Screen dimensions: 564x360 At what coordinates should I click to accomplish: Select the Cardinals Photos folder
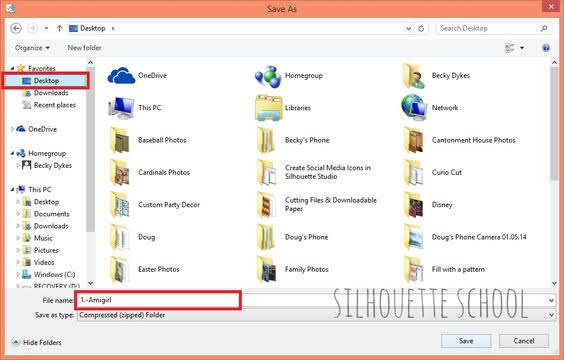150,173
